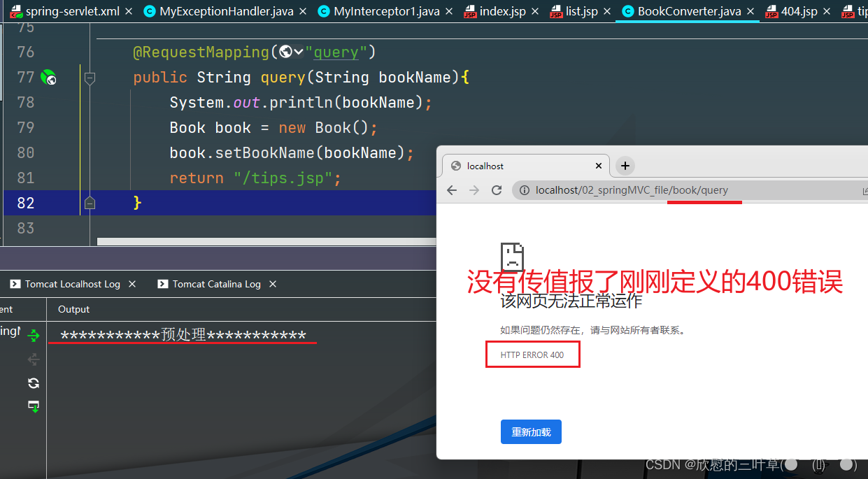Open the MyInterceptor1.java tab
868x479 pixels.
pos(380,11)
